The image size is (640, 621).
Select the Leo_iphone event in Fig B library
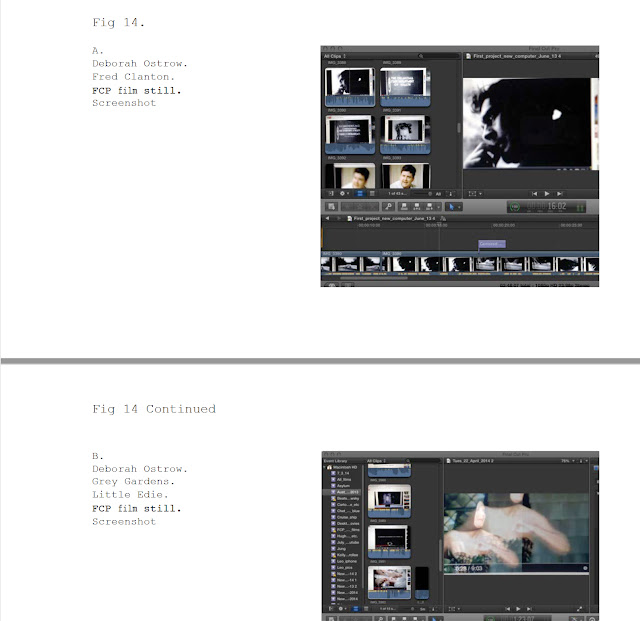(346, 561)
